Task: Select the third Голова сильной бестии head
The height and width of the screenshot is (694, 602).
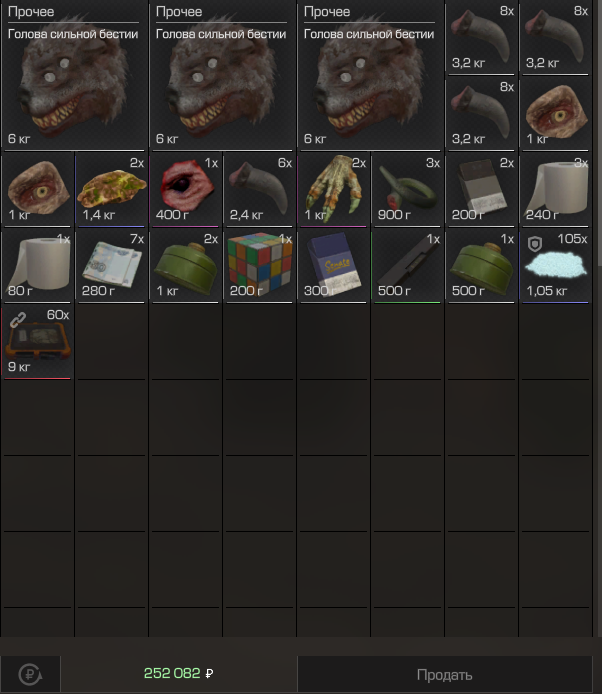Action: tap(370, 75)
